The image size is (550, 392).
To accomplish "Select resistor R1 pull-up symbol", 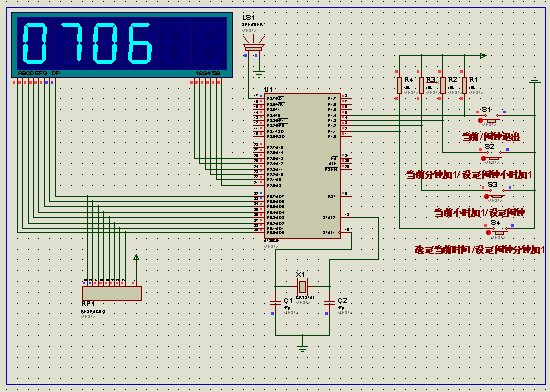I will [464, 85].
